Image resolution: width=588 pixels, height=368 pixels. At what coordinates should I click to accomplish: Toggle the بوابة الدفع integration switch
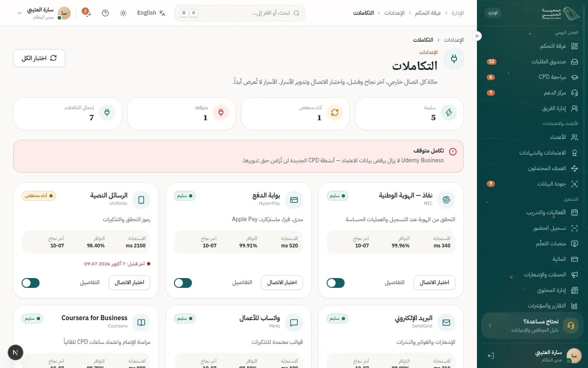[x=183, y=283]
